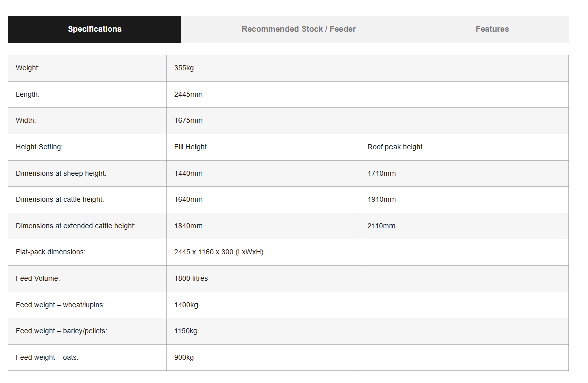588x383 pixels.
Task: Switch to Recommended Stock / Feeder tab
Action: pos(299,29)
